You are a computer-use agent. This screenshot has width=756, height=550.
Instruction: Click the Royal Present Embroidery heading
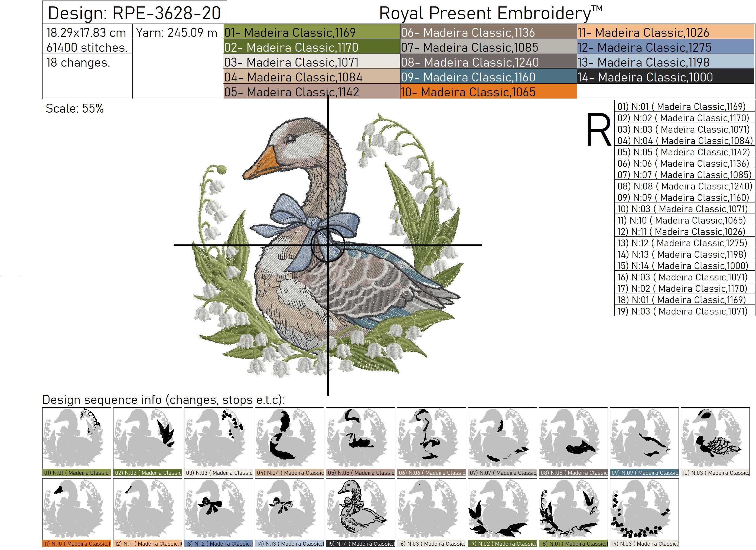(491, 13)
